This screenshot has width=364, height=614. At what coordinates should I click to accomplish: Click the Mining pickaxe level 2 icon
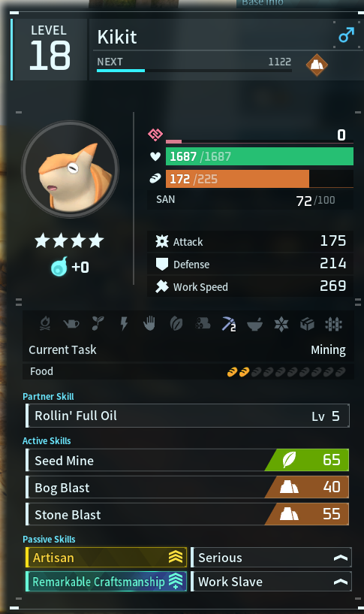(x=229, y=324)
